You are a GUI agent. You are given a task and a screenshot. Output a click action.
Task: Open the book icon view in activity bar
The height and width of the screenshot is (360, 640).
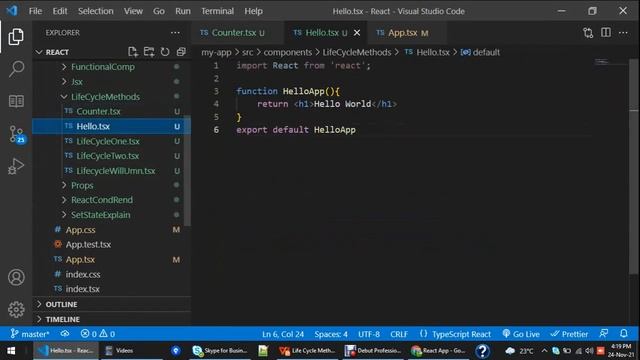[16, 101]
